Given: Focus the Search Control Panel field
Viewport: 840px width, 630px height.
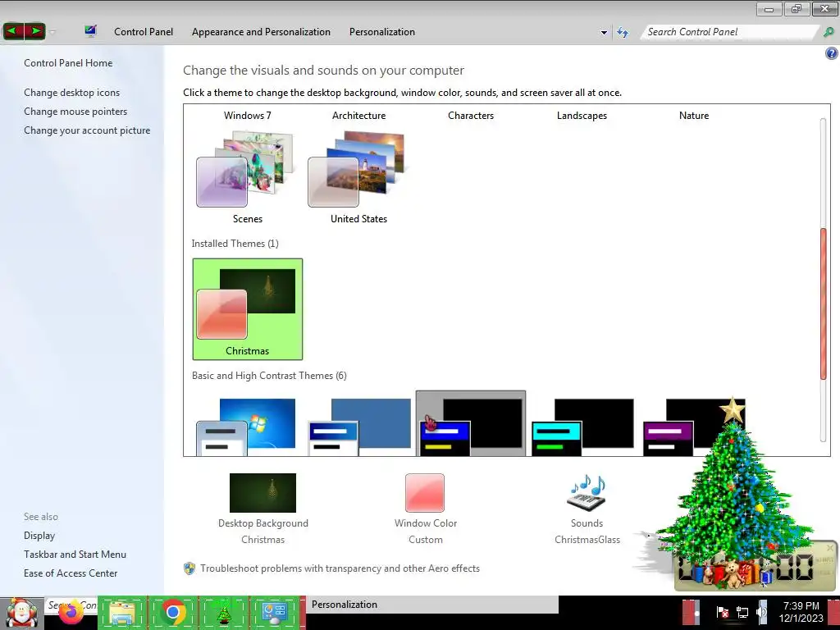Looking at the screenshot, I should tap(728, 32).
